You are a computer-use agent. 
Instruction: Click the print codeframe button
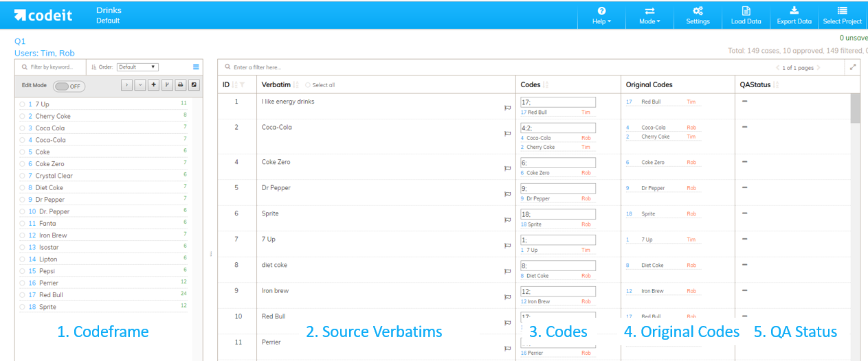pyautogui.click(x=180, y=85)
